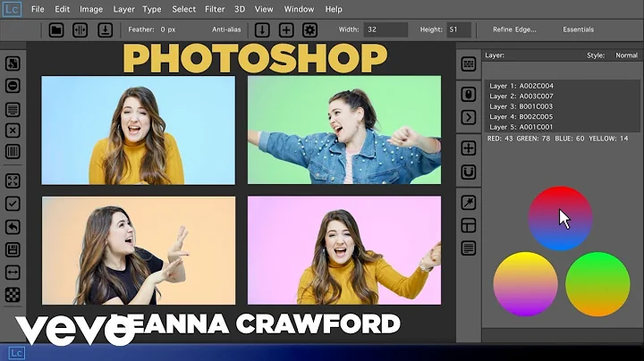Viewport: 644px width, 361px height.
Task: Select the magnet icon in right strip
Action: pos(468,172)
